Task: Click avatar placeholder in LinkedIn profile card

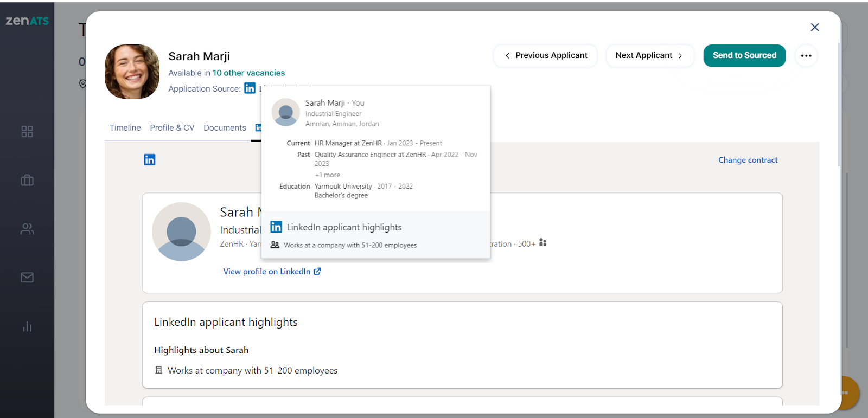Action: pyautogui.click(x=181, y=231)
